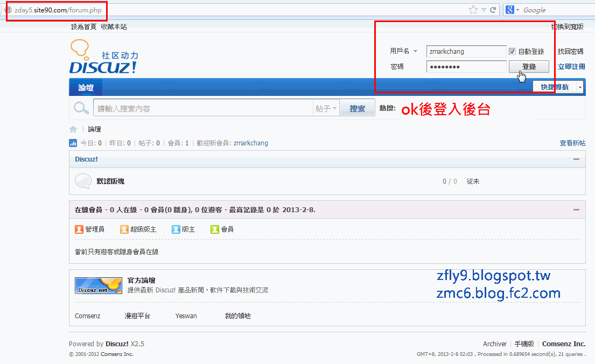
Task: Collapse the 在線會員 section
Action: [576, 209]
